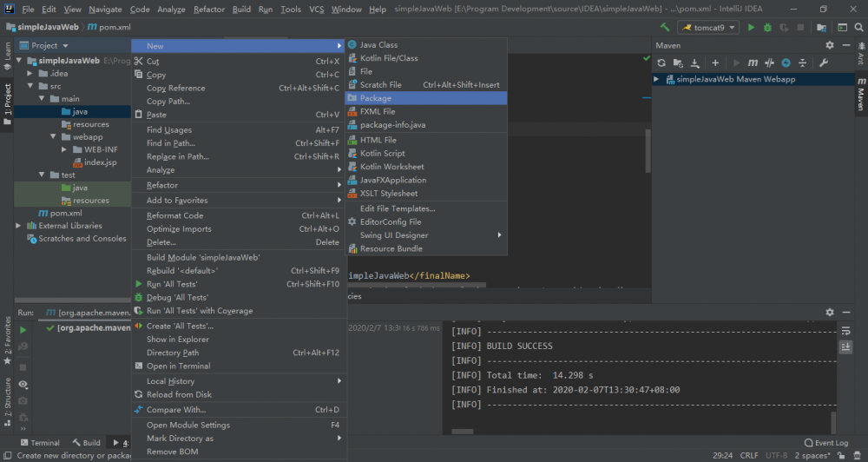Click Reimport All Maven Projects refresh icon
The width and height of the screenshot is (868, 462).
click(x=661, y=63)
